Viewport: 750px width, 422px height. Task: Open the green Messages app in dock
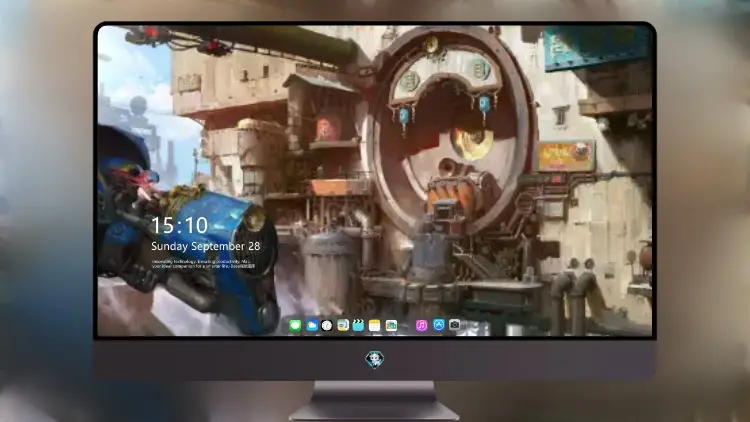click(295, 326)
